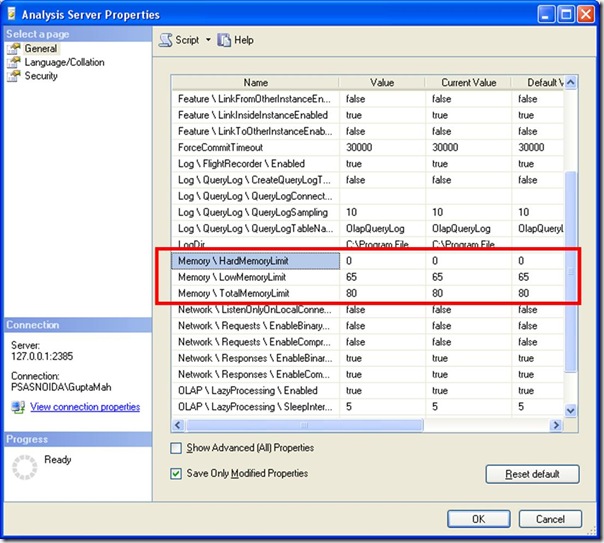Image resolution: width=604 pixels, height=543 pixels.
Task: Select the Language/Collation page icon
Action: pyautogui.click(x=13, y=62)
